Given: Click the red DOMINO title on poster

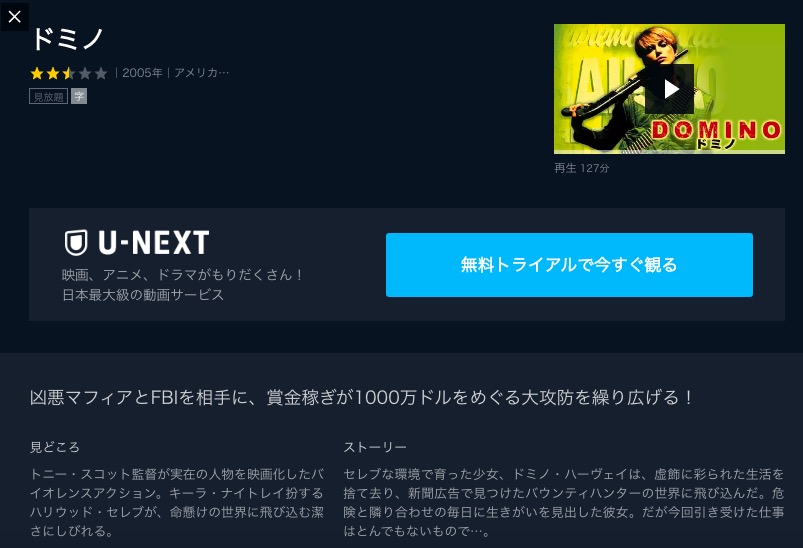Looking at the screenshot, I should click(716, 130).
